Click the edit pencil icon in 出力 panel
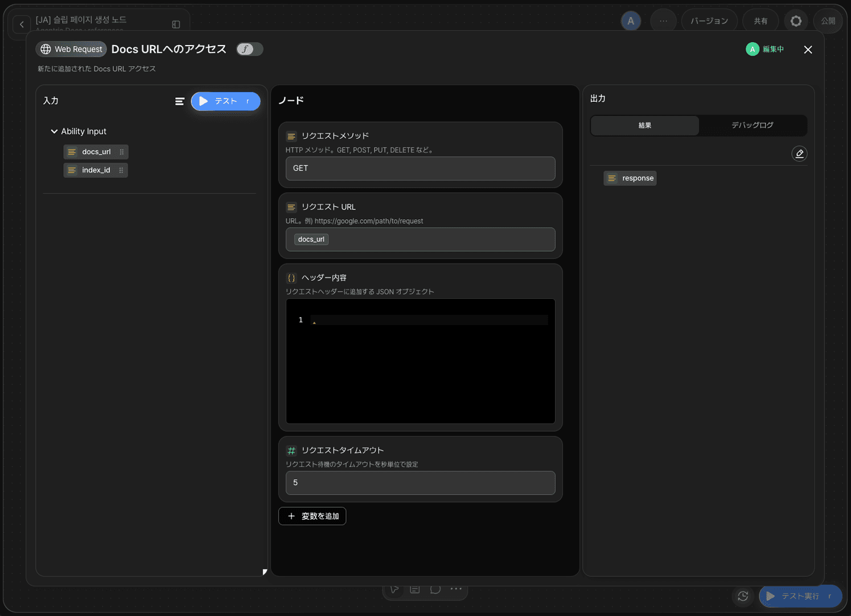 click(799, 154)
